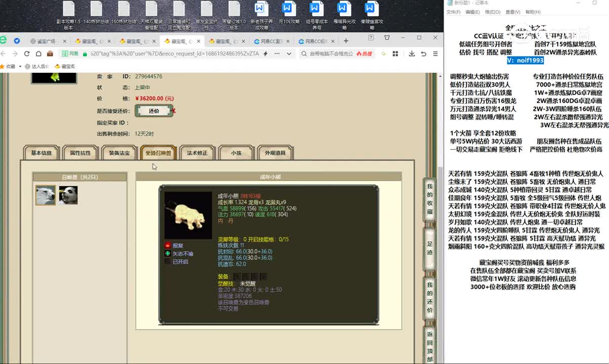Open desktop file 日常睡装和回血鬼搭配

point(179,15)
